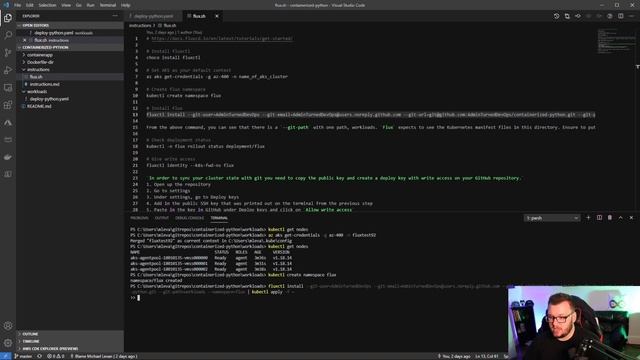Click the remote window icon in status bar
Viewport: 640px width, 360px height.
click(x=5, y=356)
